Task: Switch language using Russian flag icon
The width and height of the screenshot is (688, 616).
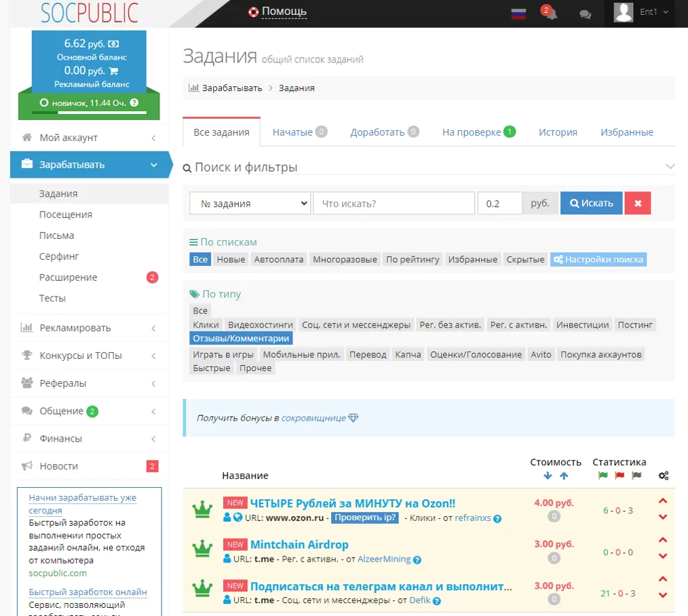Action: 518,14
